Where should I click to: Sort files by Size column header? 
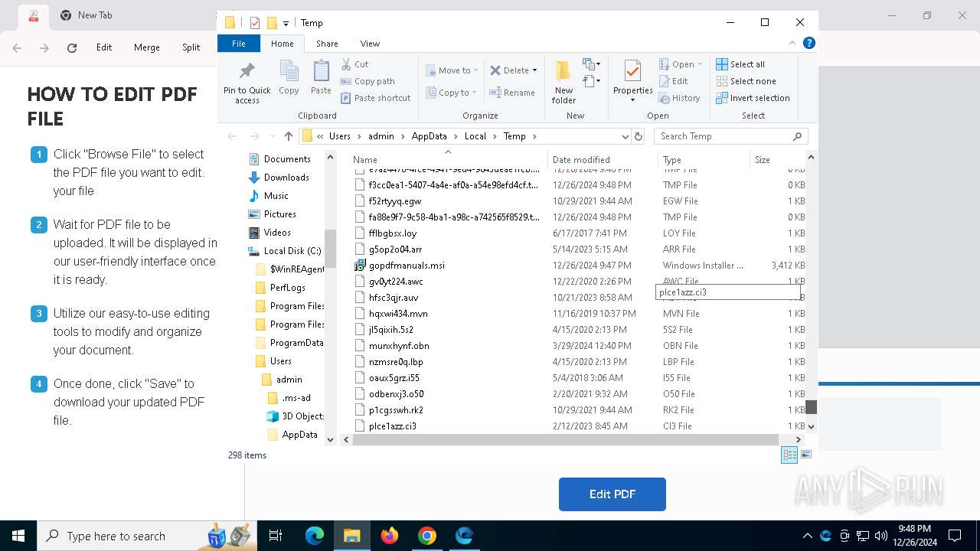pyautogui.click(x=778, y=159)
